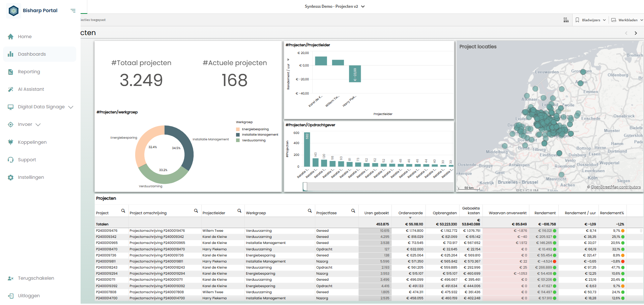The width and height of the screenshot is (644, 305).
Task: Open Reporting in the sidebar
Action: (39, 72)
